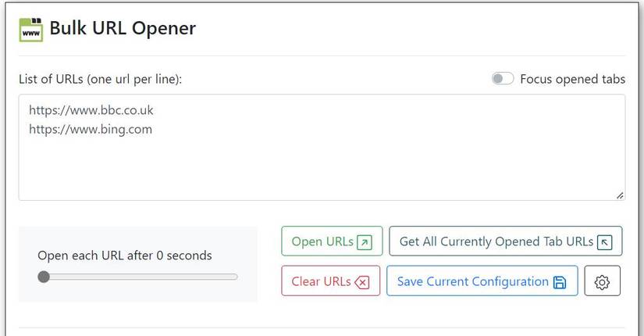Open settings with the gear icon
644x336 pixels.
pos(602,282)
